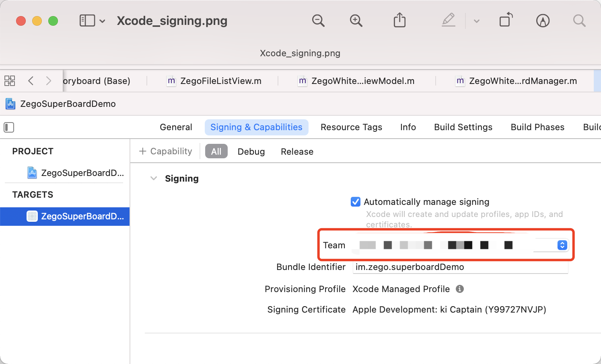
Task: Toggle the project and targets list panel
Action: tap(9, 127)
